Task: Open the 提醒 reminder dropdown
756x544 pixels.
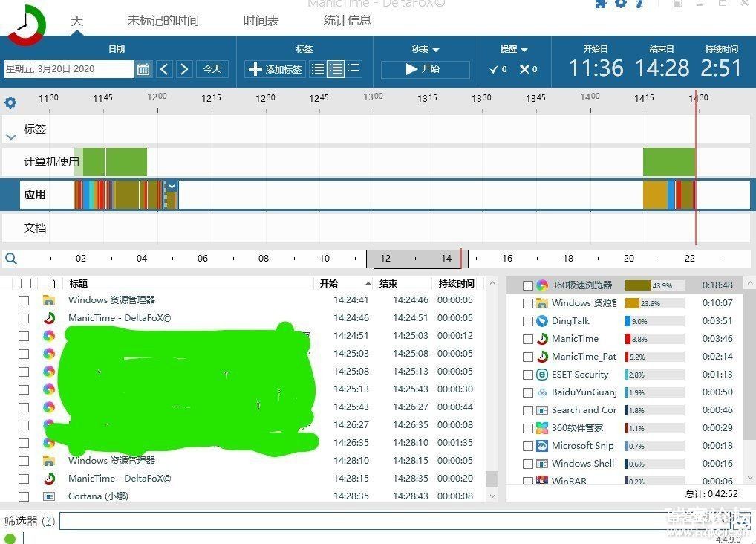Action: pyautogui.click(x=514, y=50)
